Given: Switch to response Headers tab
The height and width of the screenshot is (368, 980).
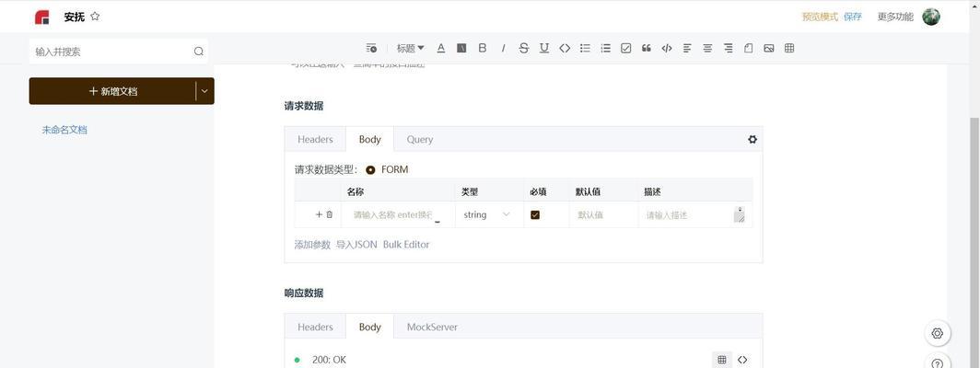Looking at the screenshot, I should [x=315, y=327].
